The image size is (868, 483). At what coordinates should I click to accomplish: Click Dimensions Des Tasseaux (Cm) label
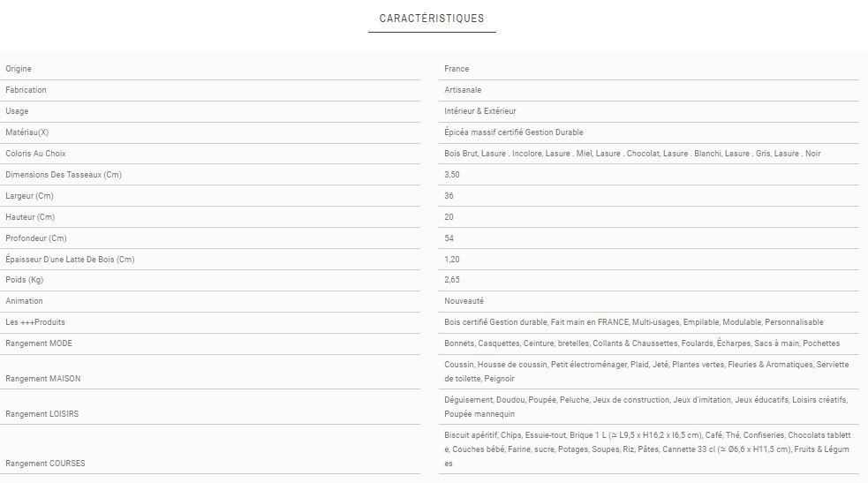[64, 175]
